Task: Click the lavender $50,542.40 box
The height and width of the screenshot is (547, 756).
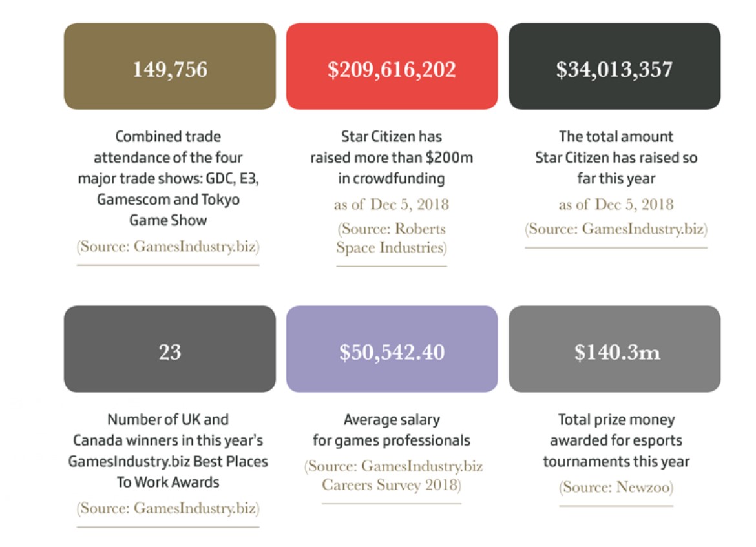Action: pos(392,349)
